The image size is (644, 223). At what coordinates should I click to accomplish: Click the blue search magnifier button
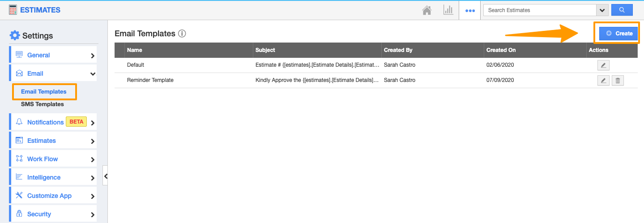tap(622, 10)
